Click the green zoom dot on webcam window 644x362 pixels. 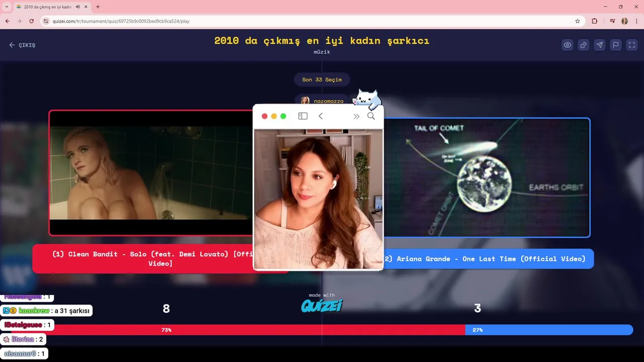283,116
